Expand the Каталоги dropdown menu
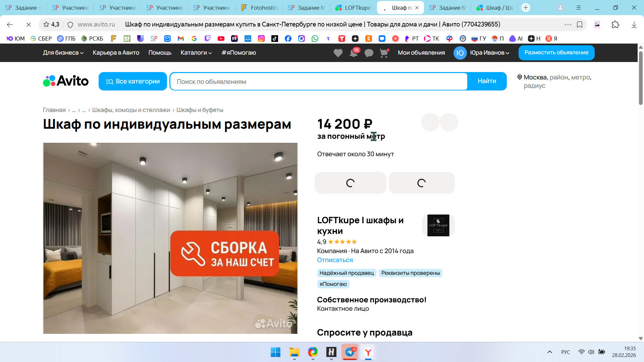 pyautogui.click(x=196, y=53)
